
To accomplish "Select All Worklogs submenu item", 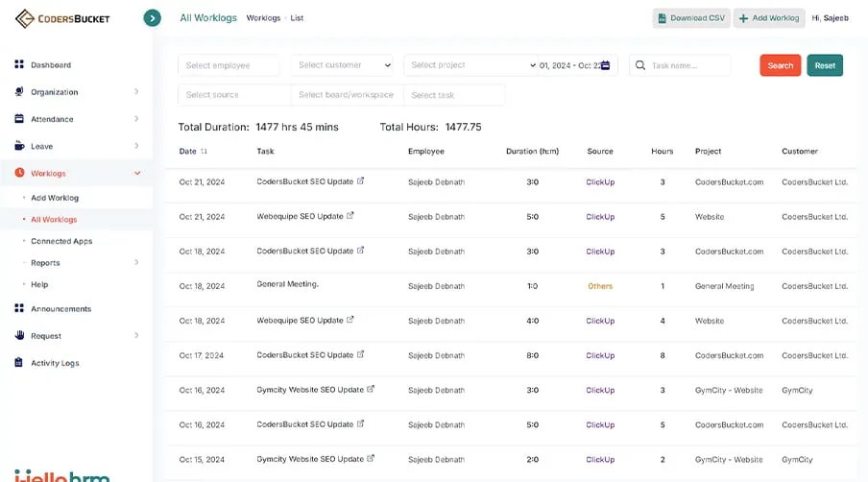I will [x=54, y=219].
